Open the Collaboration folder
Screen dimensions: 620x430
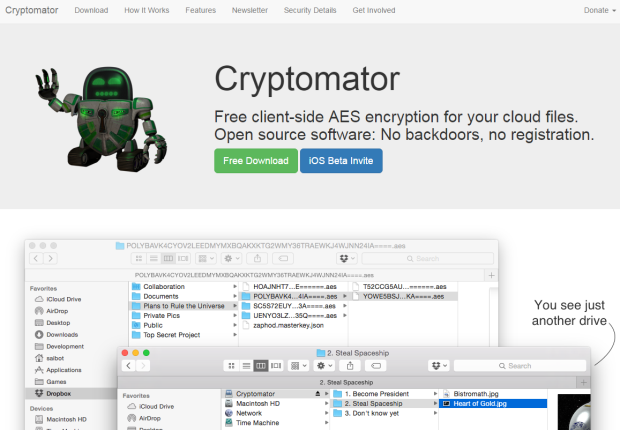coord(184,286)
